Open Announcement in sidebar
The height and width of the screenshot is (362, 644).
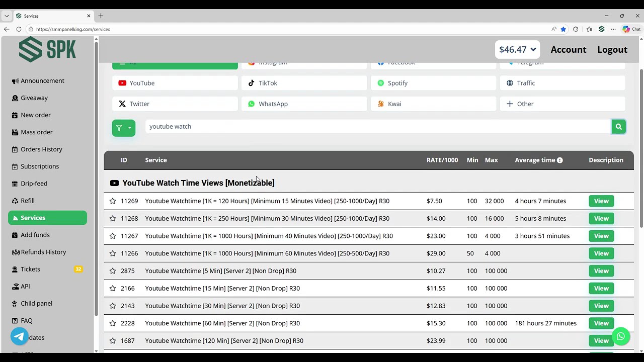point(47,81)
